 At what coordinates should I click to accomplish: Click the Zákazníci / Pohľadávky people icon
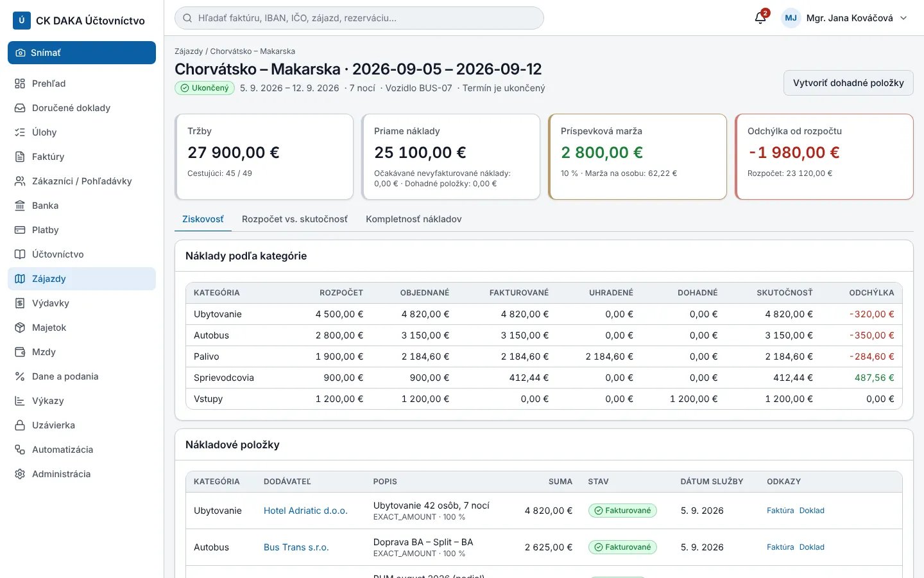pos(20,181)
